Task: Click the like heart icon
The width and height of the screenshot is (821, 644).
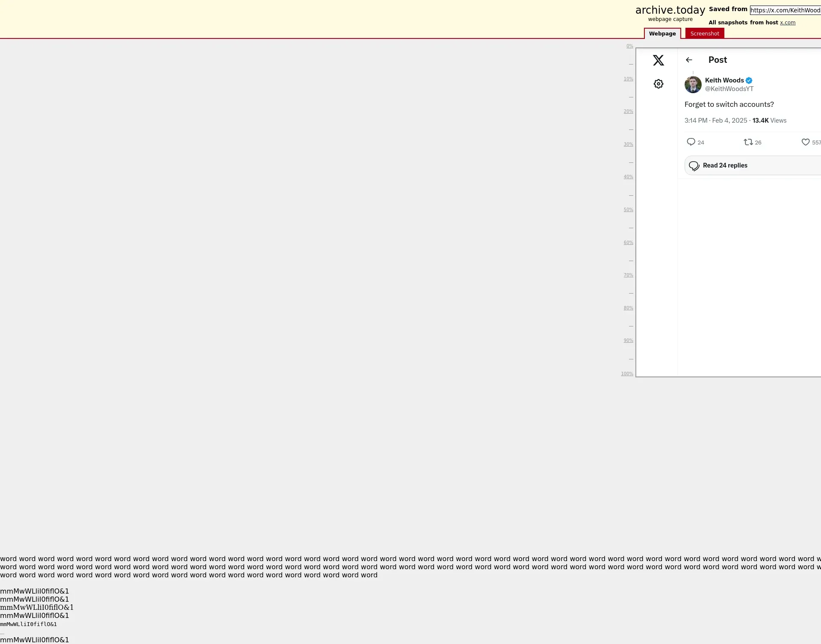Action: [805, 142]
